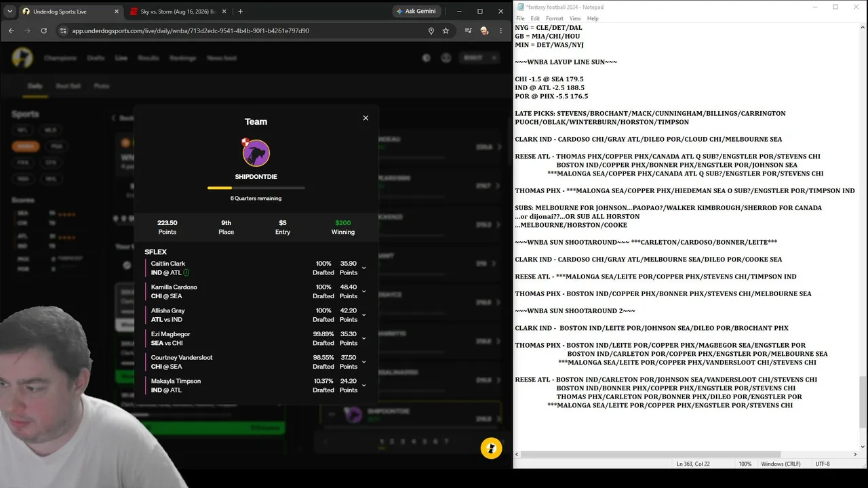Click the "...MELBOURNE/HORSTON/COOKE" line
Image resolution: width=868 pixels, height=488 pixels.
571,225
